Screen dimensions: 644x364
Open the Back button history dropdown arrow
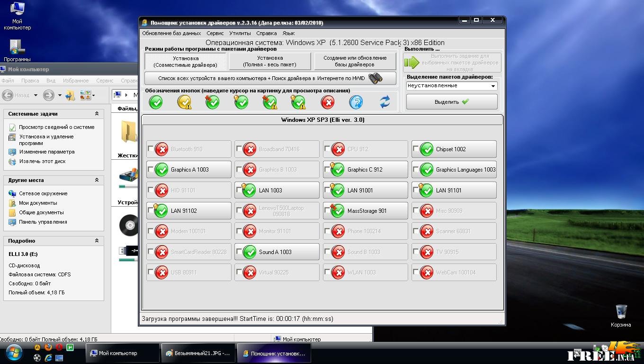tap(36, 95)
